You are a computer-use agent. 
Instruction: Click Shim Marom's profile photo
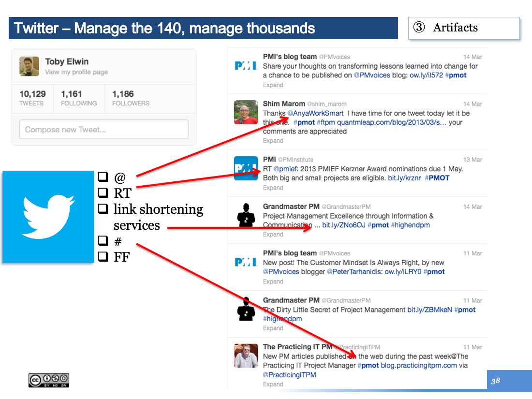coord(246,112)
